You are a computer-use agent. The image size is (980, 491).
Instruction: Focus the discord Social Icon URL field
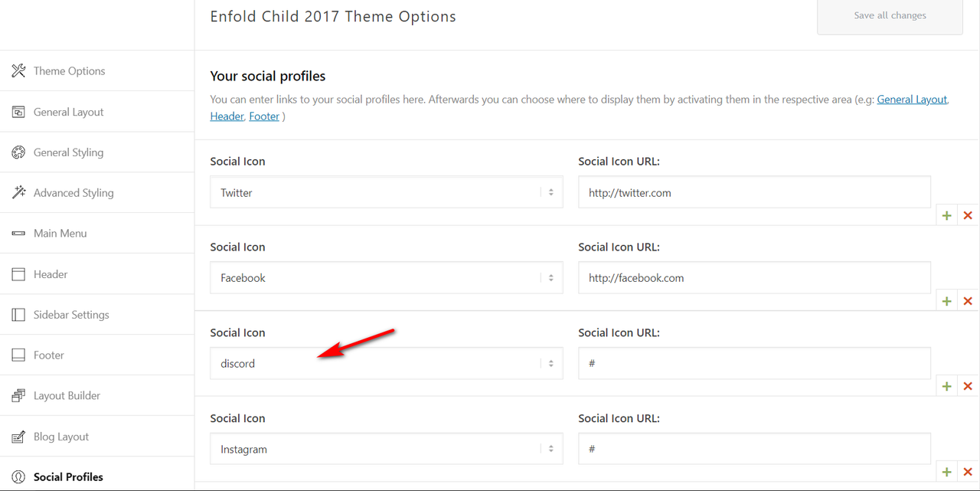pyautogui.click(x=755, y=363)
